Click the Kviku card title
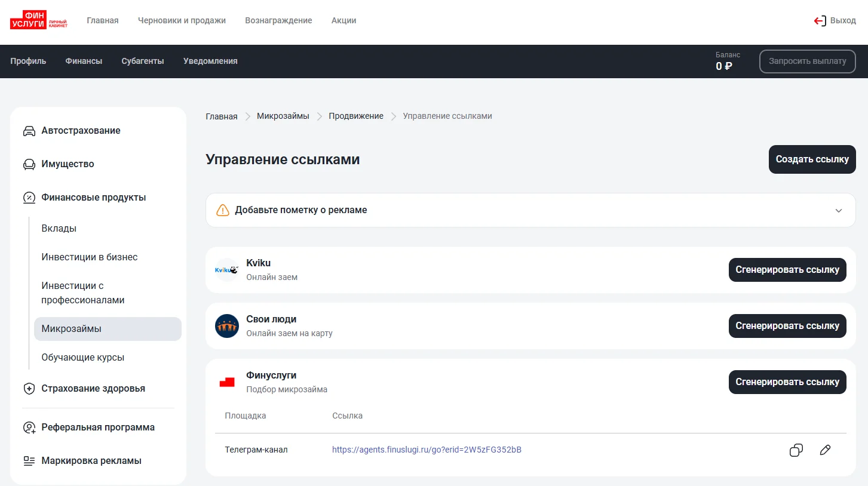This screenshot has width=868, height=486. pos(259,263)
